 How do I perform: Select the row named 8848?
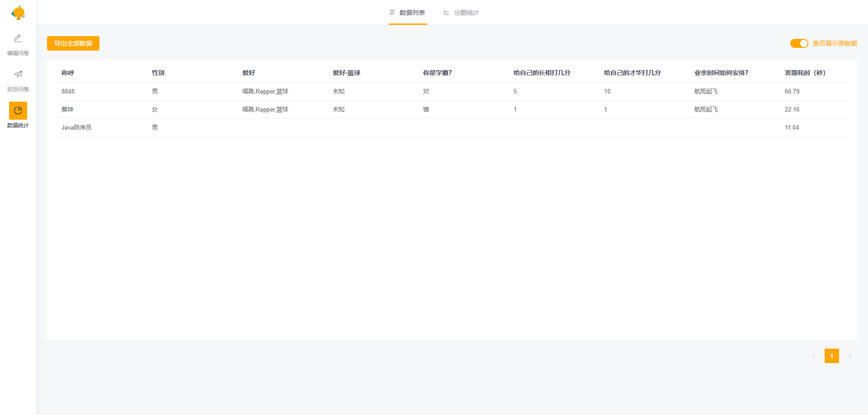(68, 91)
